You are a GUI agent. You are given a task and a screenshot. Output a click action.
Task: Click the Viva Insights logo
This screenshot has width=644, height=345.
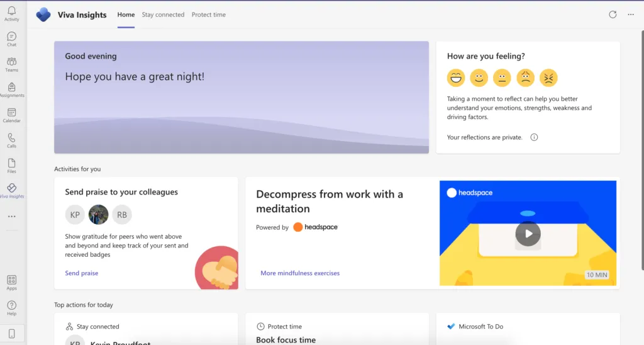click(43, 15)
